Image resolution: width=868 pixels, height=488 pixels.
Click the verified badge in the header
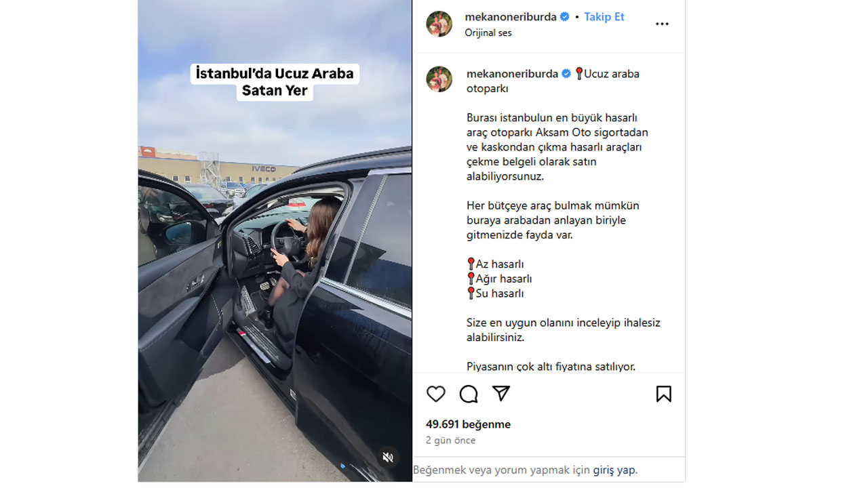pyautogui.click(x=565, y=17)
